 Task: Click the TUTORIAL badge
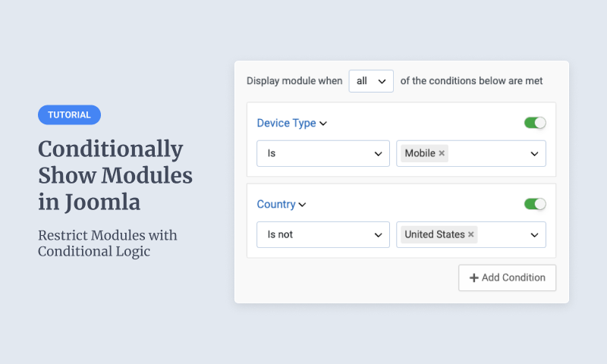click(x=69, y=115)
